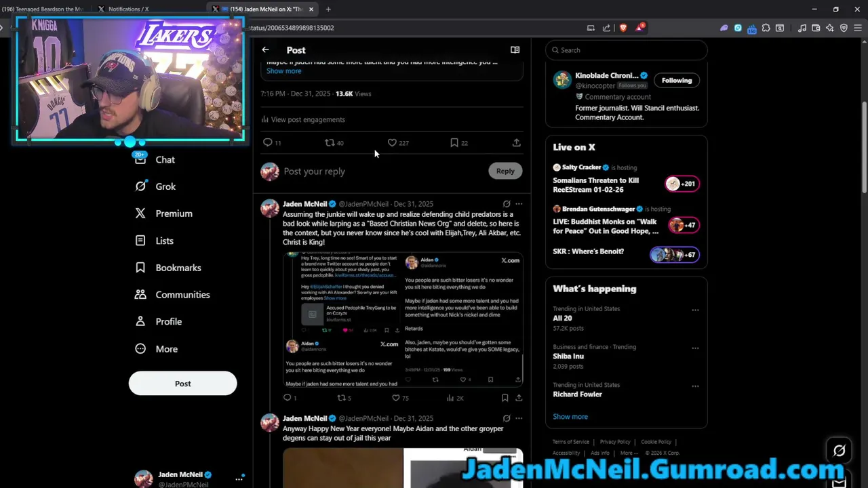Open browser hamburger menu
Image resolution: width=868 pixels, height=488 pixels.
pos(858,28)
